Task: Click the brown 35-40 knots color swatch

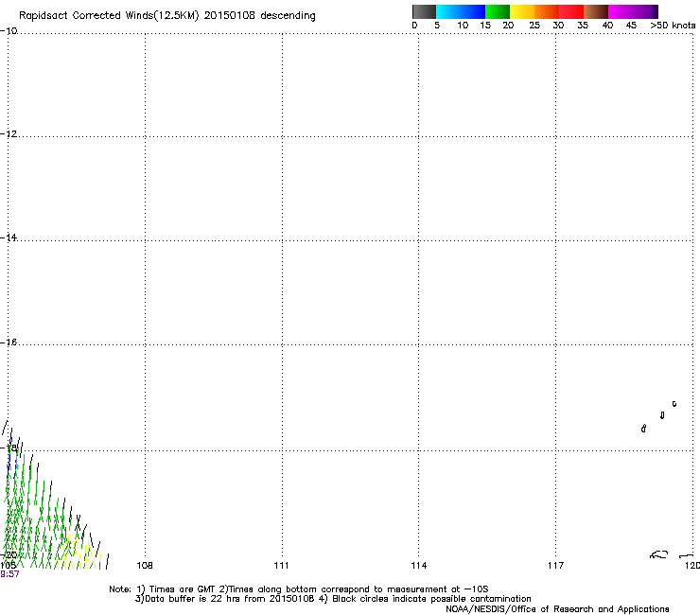Action: (596, 11)
